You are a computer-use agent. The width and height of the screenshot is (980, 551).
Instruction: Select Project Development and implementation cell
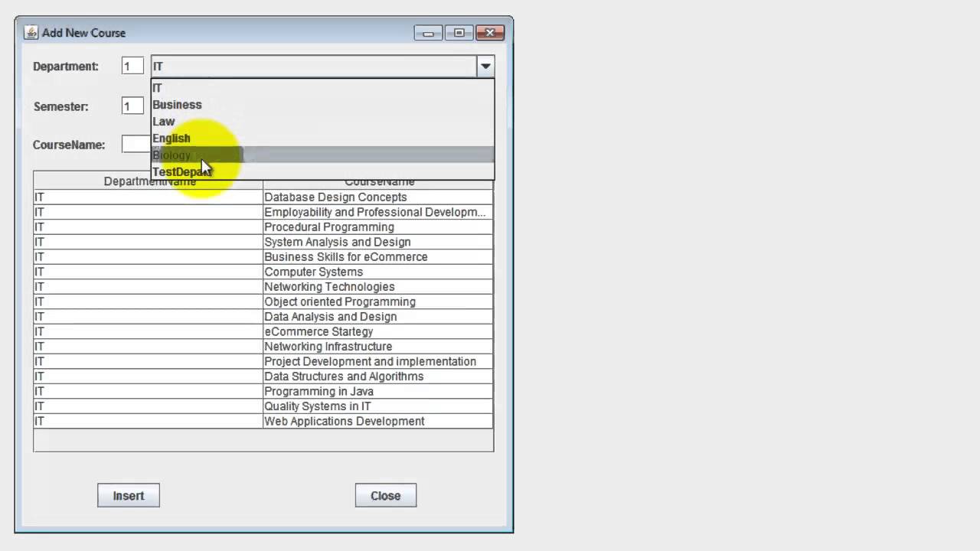point(377,361)
